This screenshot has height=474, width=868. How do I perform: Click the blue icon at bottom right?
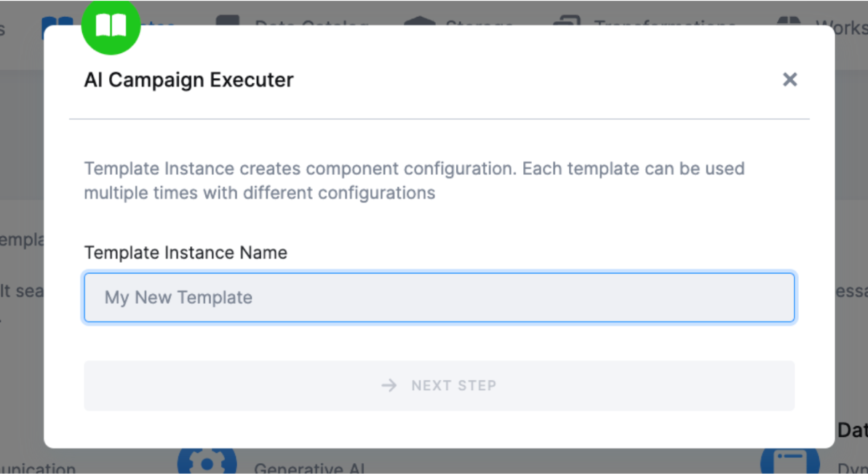click(789, 462)
